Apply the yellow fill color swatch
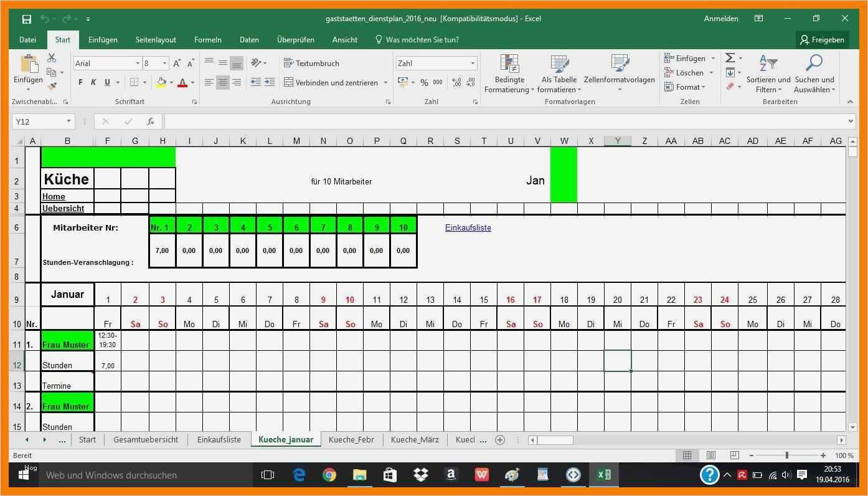Viewport: 868px width, 496px height. (x=161, y=82)
